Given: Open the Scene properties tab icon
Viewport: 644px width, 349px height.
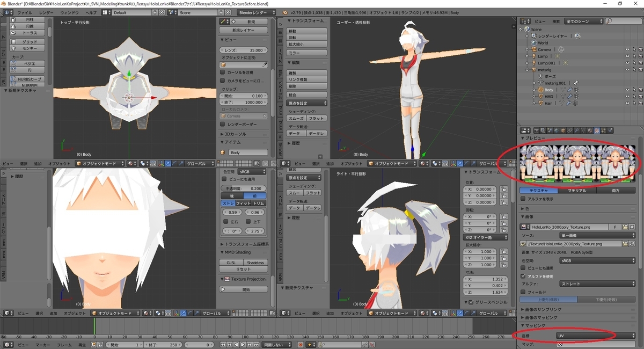Looking at the screenshot, I should 550,130.
